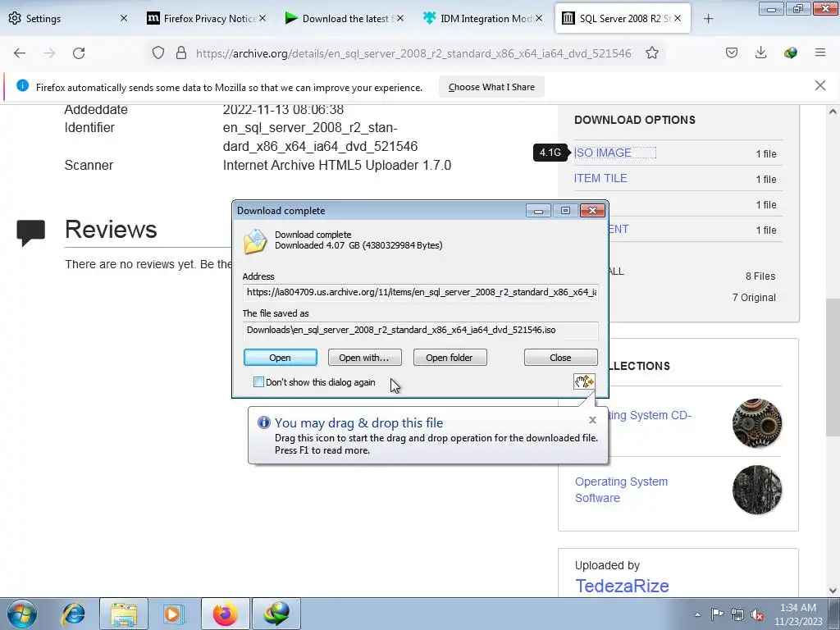Reload the current page
Screen dimensions: 840x630
[x=79, y=53]
